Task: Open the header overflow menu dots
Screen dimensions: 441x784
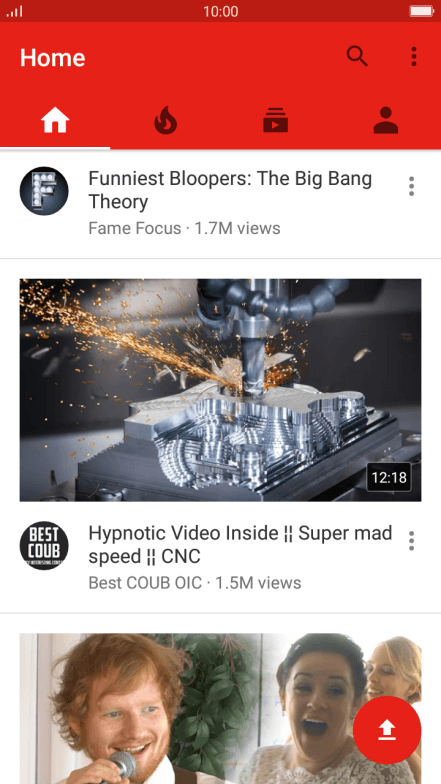Action: coord(414,56)
